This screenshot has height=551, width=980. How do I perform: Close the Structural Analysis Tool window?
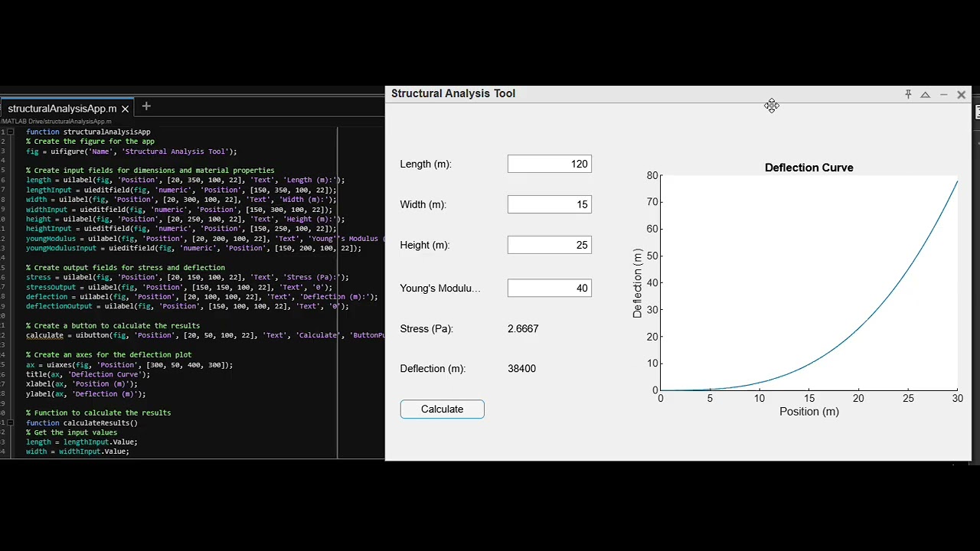962,94
